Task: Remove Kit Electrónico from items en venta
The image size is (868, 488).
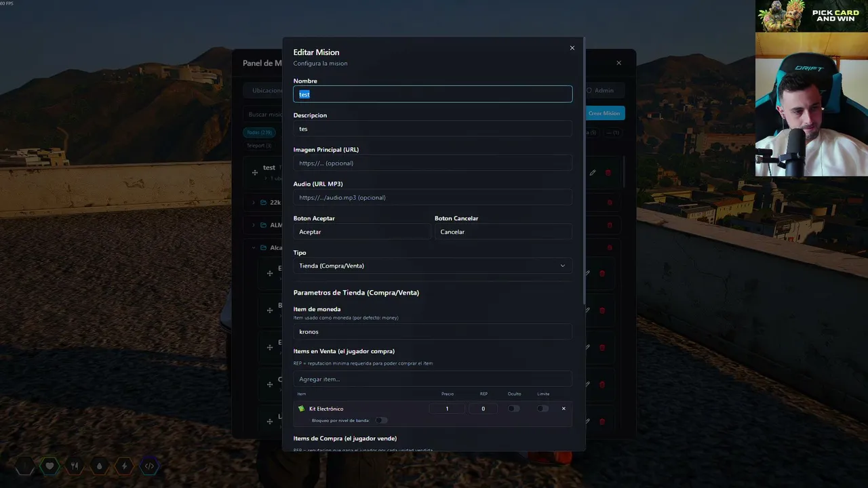Action: point(564,409)
